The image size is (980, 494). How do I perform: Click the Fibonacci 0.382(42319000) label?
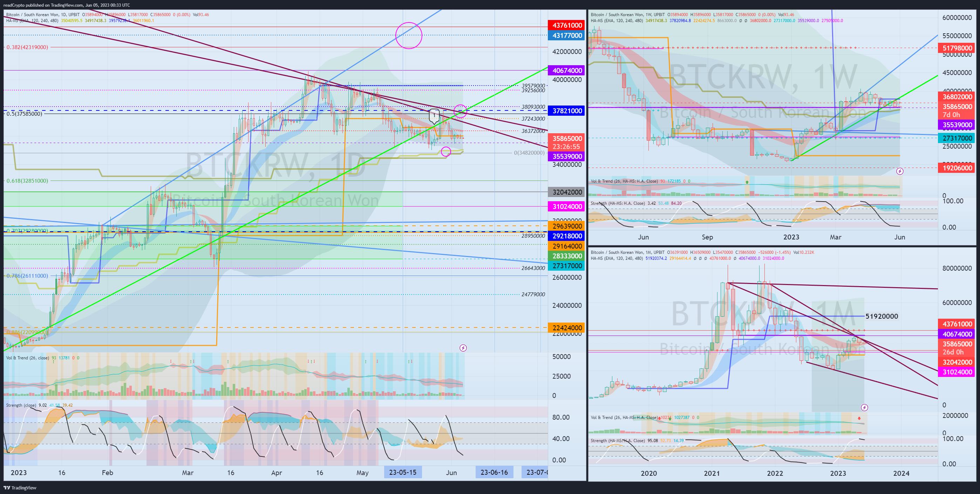click(x=27, y=47)
